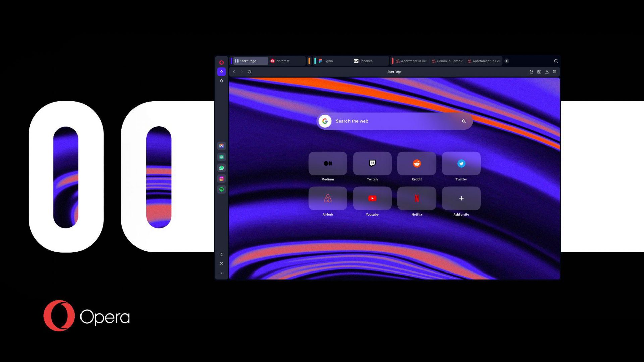Screen dimensions: 644x362
Task: Click the Google logo in the search bar
Action: coord(325,121)
